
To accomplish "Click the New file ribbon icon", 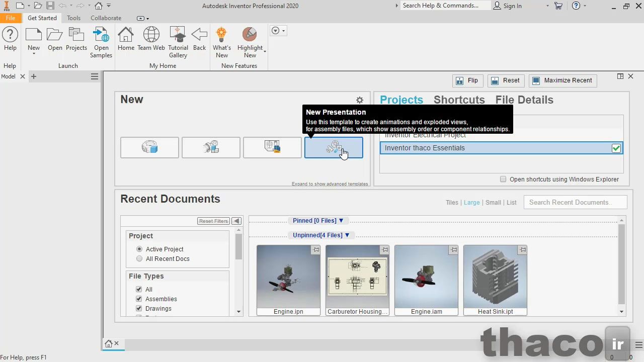I will click(34, 35).
